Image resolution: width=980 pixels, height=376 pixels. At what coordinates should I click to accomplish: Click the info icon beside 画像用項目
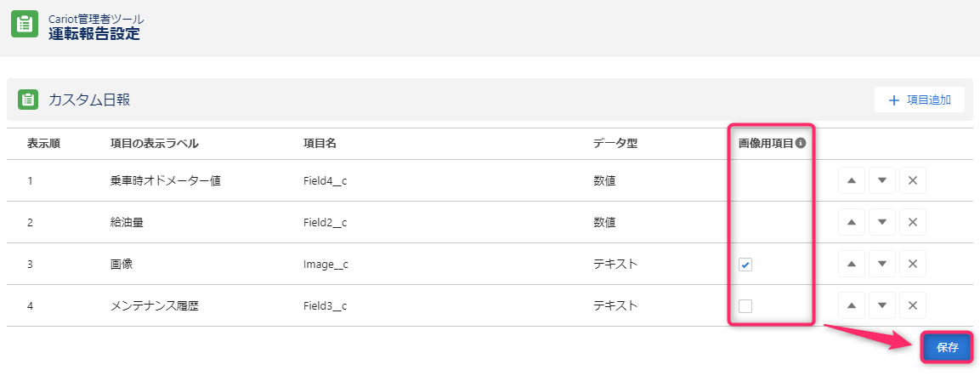[x=801, y=143]
